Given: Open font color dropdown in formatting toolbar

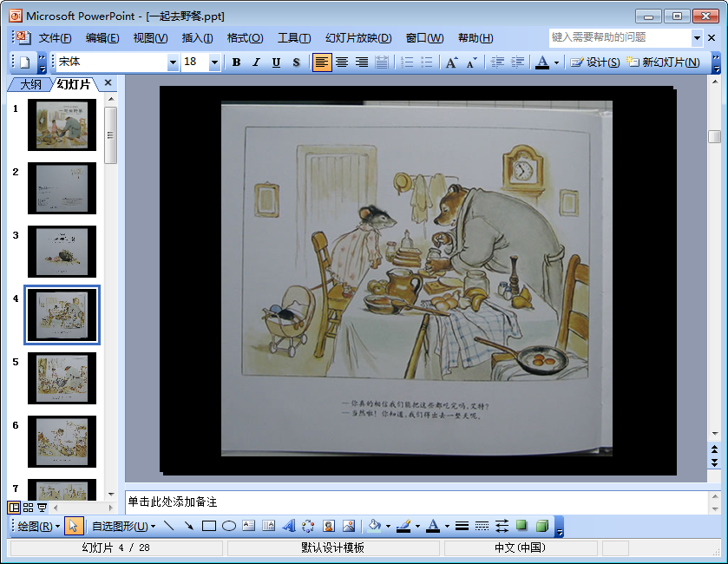Looking at the screenshot, I should click(556, 62).
